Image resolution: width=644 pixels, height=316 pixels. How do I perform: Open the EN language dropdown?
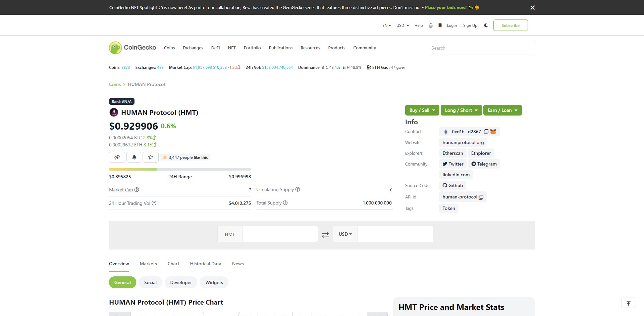pyautogui.click(x=386, y=25)
